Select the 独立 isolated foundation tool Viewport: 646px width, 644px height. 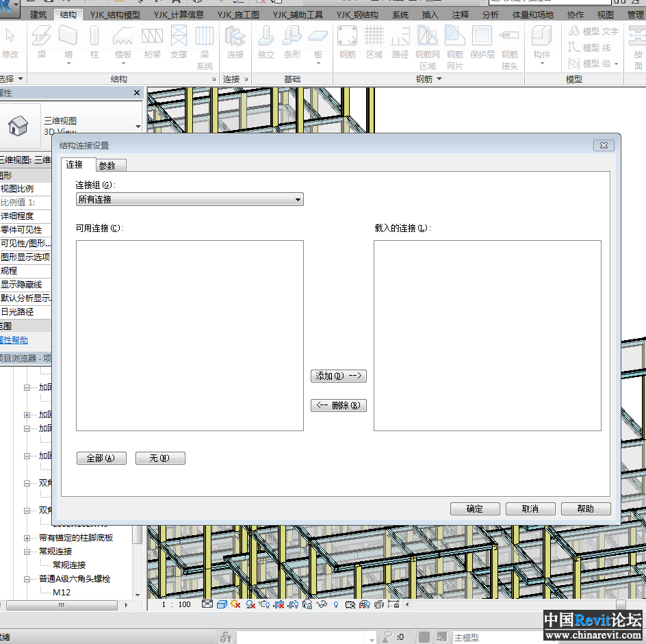(x=266, y=42)
